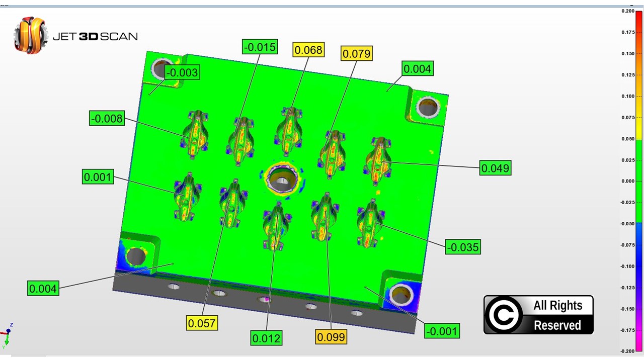This screenshot has width=644, height=362.
Task: Click the 0.049 deviation annotation
Action: [495, 168]
